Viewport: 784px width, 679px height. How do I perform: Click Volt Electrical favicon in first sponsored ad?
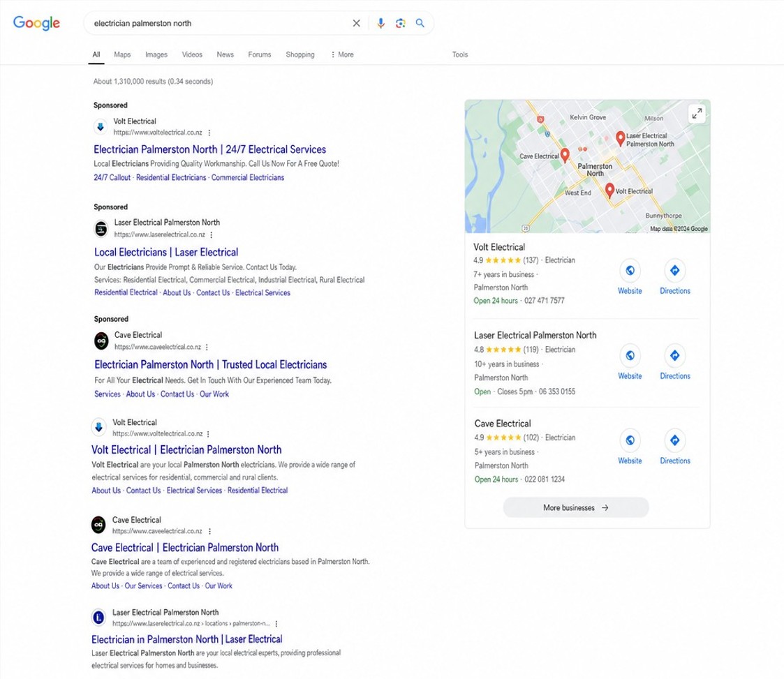[101, 126]
